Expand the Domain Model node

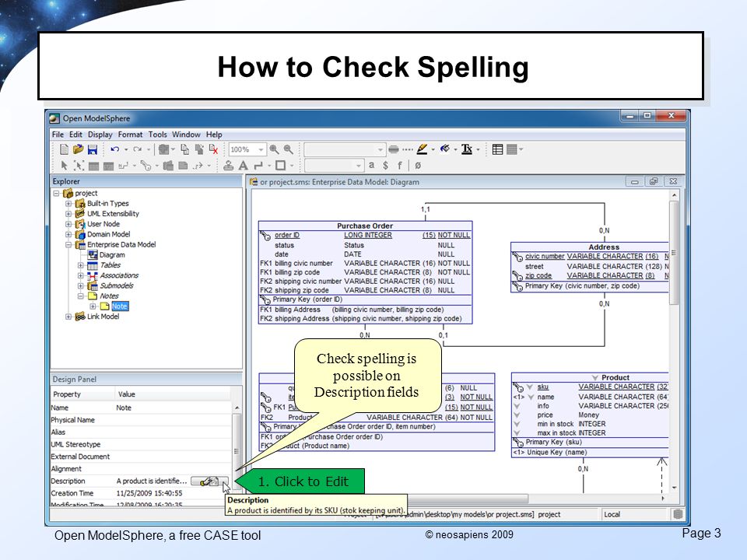click(68, 234)
